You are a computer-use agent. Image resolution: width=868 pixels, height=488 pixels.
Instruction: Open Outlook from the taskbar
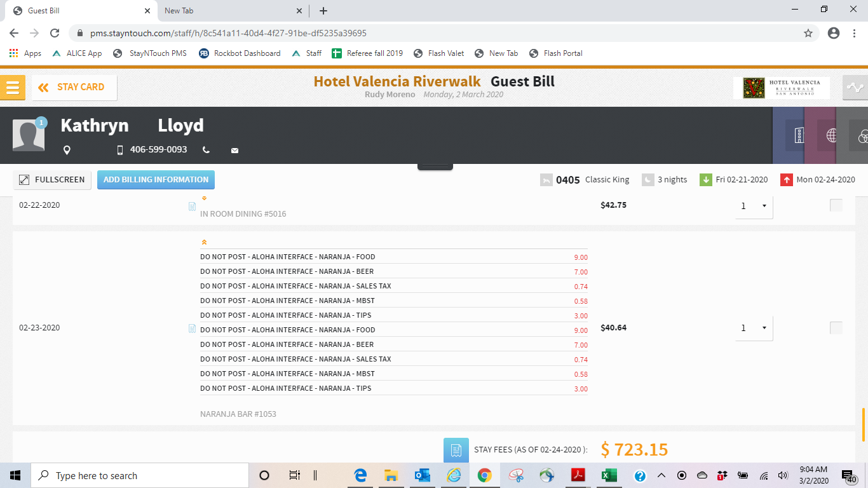422,475
